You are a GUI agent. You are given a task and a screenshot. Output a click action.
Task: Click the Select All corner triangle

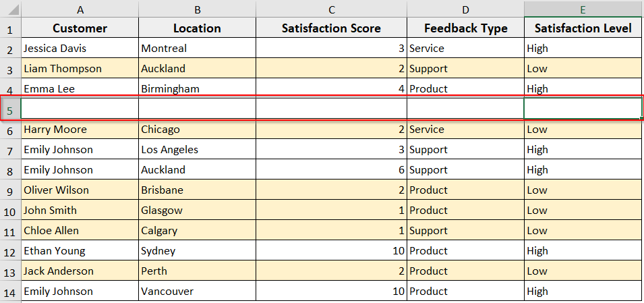click(11, 9)
